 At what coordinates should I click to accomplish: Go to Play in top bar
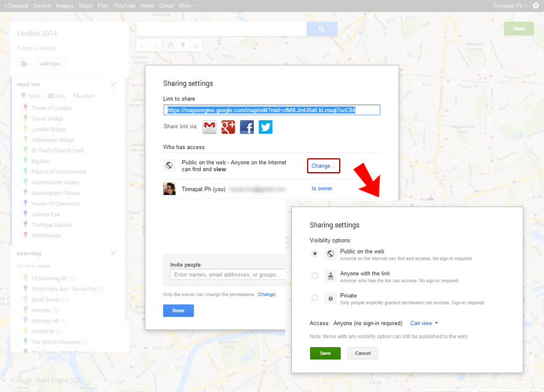coord(103,5)
